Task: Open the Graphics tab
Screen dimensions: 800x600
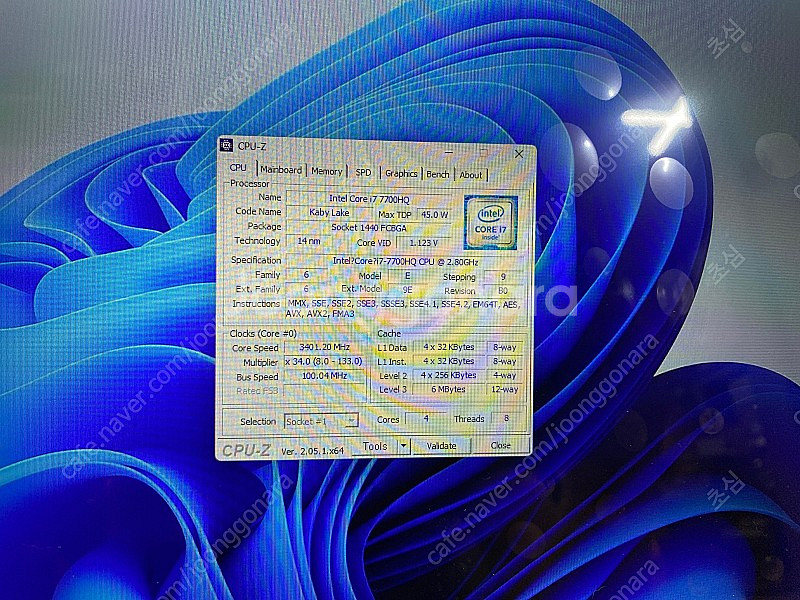Action: coord(401,173)
